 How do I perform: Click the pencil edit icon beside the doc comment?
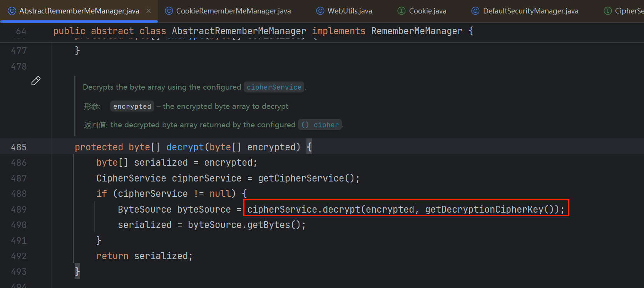(36, 81)
